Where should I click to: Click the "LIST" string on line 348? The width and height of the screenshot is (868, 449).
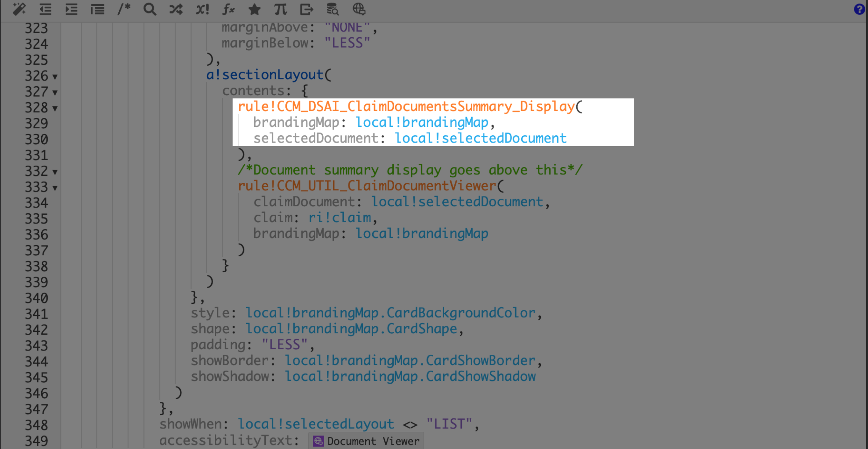[449, 424]
